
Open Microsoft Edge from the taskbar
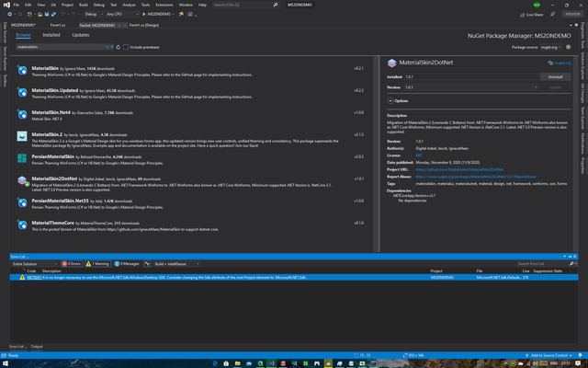[x=215, y=363]
